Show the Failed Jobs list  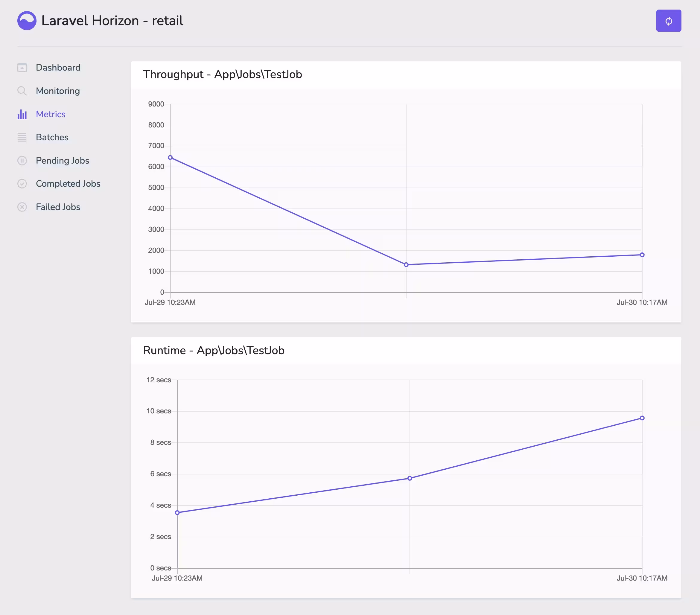[58, 207]
